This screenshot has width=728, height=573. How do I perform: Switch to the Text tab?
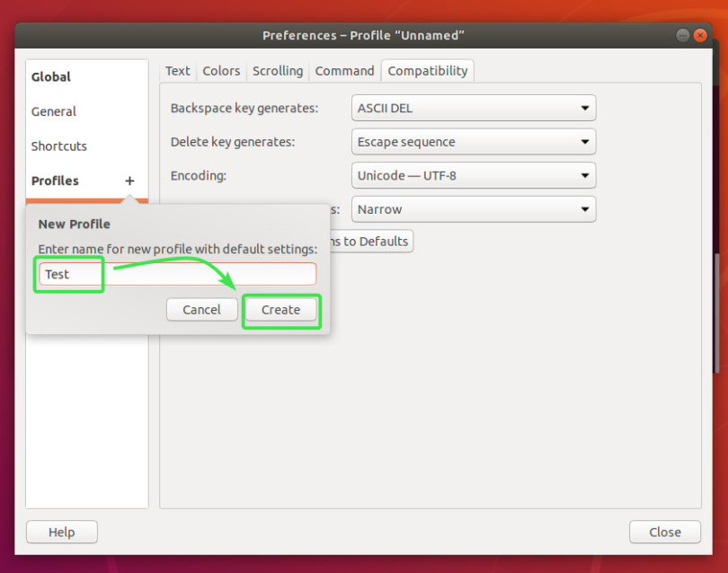click(177, 70)
